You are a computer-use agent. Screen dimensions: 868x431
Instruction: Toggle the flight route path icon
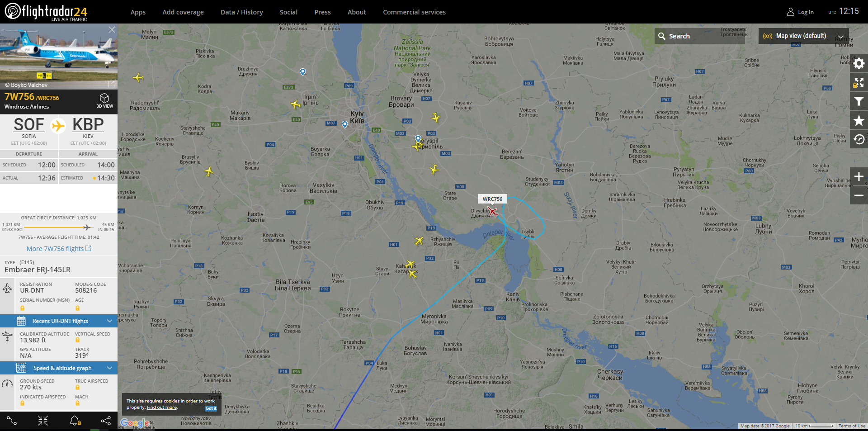click(12, 421)
